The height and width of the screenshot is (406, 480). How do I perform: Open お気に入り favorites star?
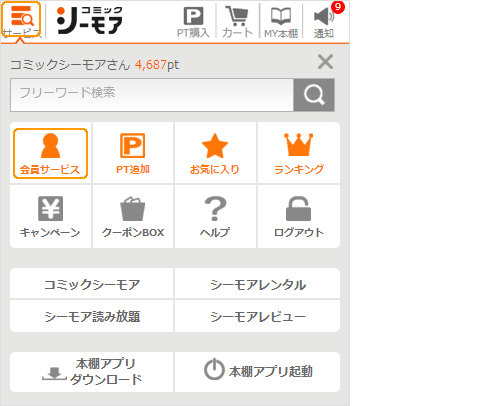tap(215, 153)
